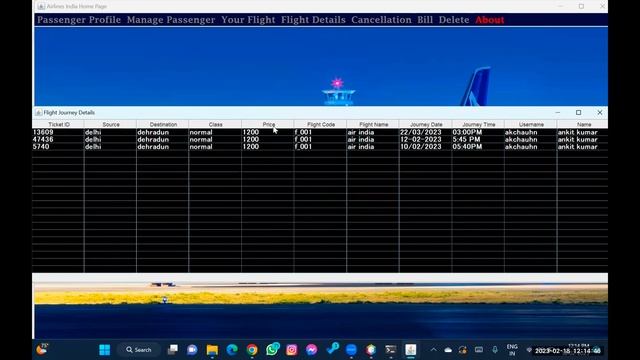Image resolution: width=640 pixels, height=360 pixels.
Task: Click the ENG IN language indicator
Action: pos(512,350)
